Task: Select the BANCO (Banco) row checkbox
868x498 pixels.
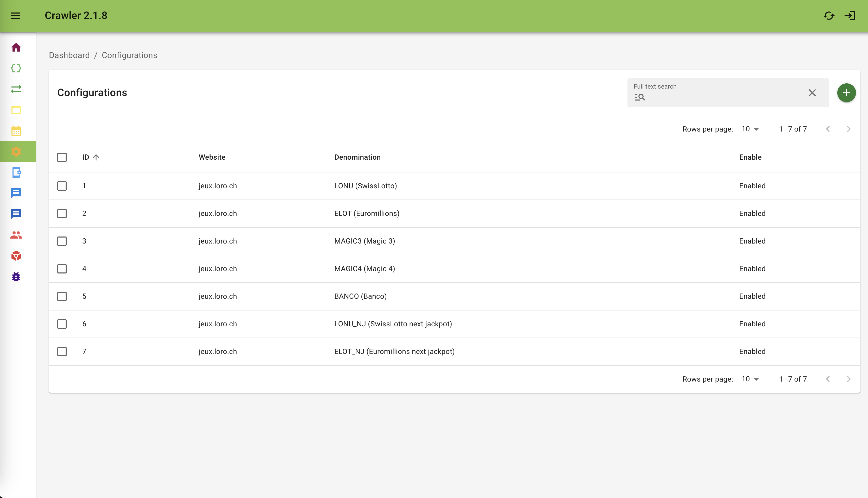Action: [x=62, y=296]
